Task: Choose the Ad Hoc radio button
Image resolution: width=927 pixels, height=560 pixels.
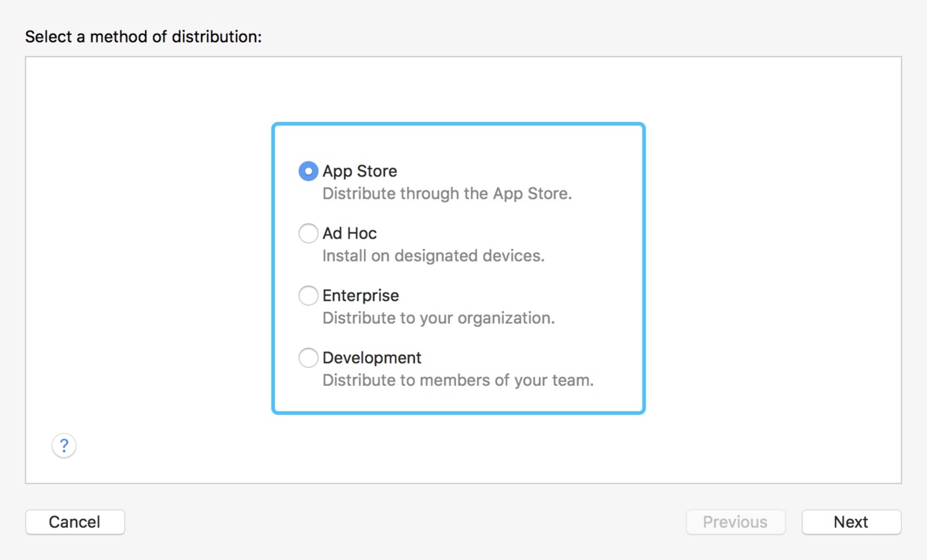Action: (x=308, y=233)
